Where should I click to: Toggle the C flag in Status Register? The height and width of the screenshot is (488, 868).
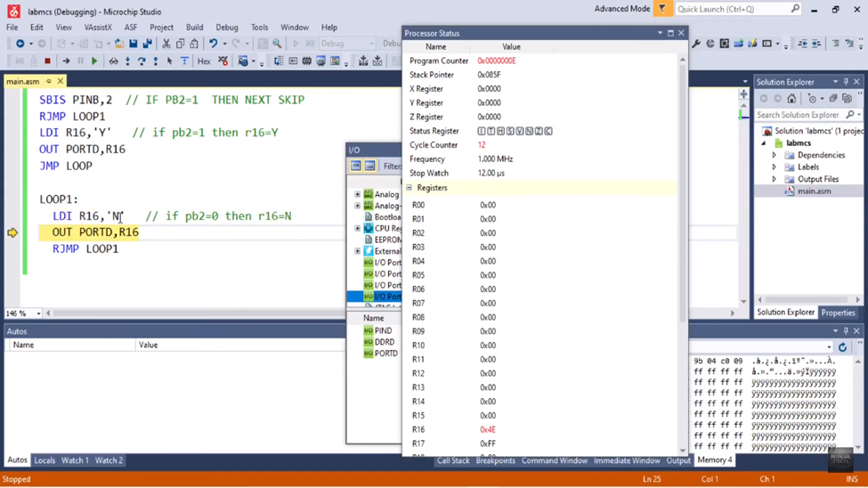[x=548, y=131]
